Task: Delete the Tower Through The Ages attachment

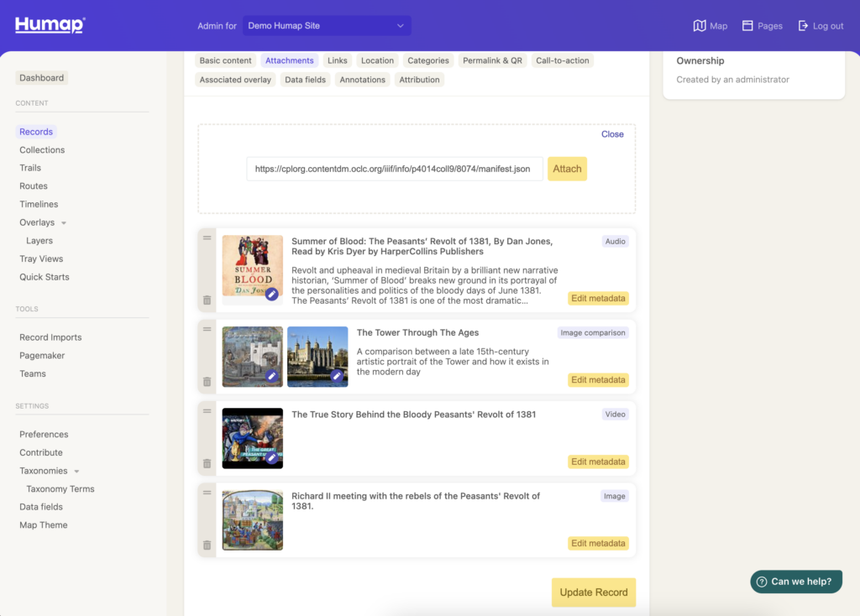Action: point(207,382)
